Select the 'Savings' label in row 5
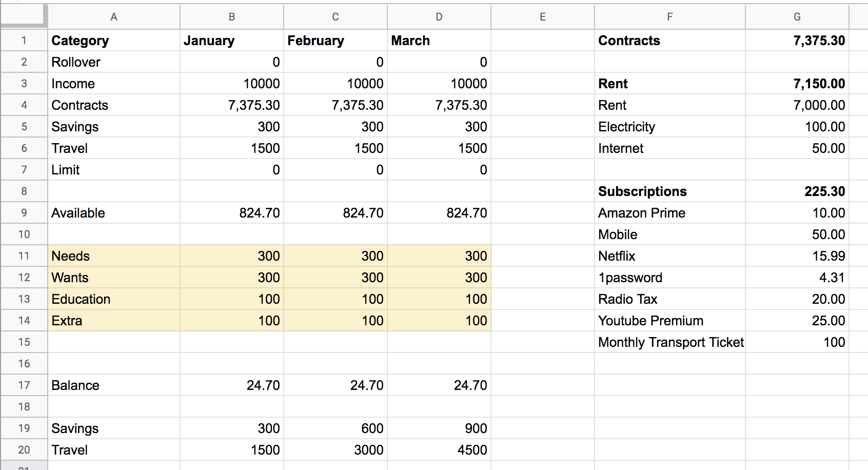Viewport: 868px width, 470px height. click(114, 127)
